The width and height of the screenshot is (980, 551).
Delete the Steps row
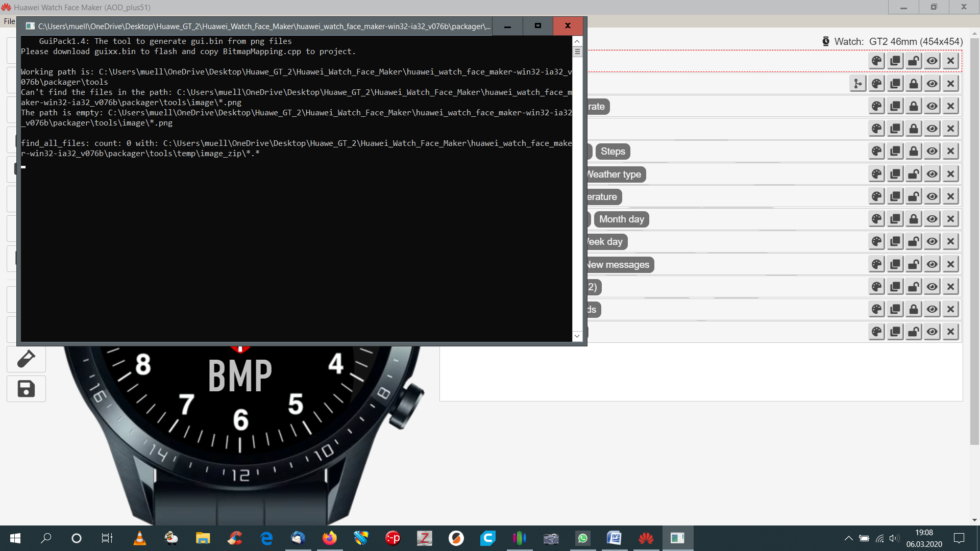950,151
